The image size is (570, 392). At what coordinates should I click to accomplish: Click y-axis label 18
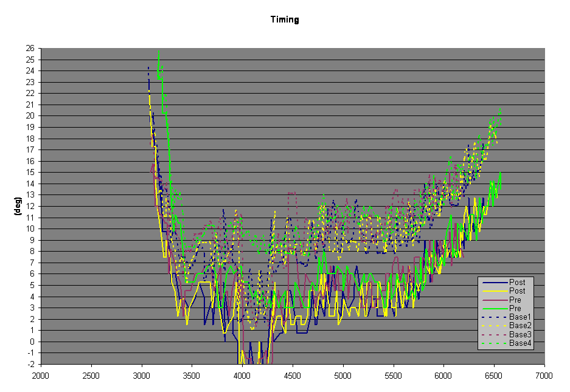click(30, 139)
